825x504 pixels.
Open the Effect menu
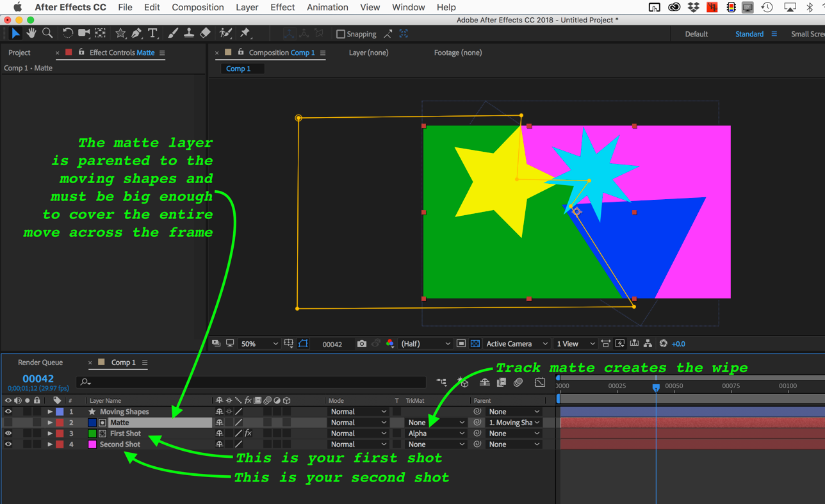282,7
